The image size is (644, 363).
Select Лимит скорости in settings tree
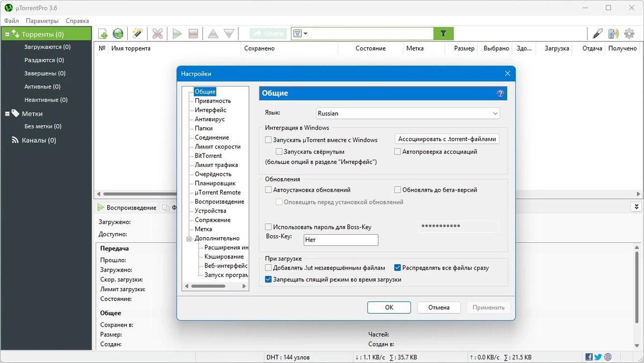click(x=217, y=147)
